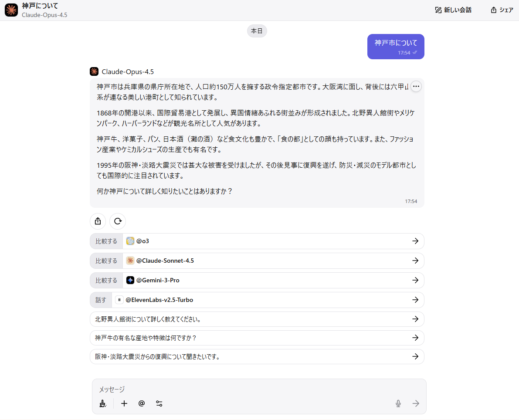519x420 pixels.
Task: Click the send arrow in message box
Action: pyautogui.click(x=416, y=403)
